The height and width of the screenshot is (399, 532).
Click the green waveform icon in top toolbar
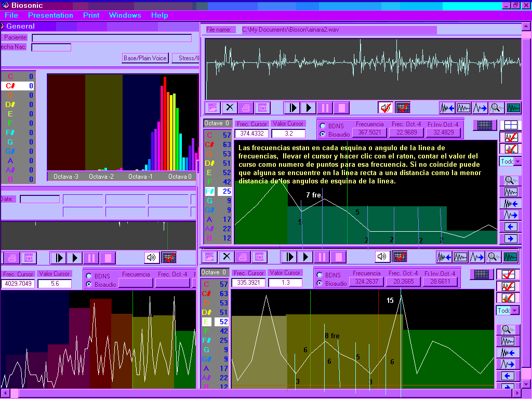pyautogui.click(x=513, y=108)
